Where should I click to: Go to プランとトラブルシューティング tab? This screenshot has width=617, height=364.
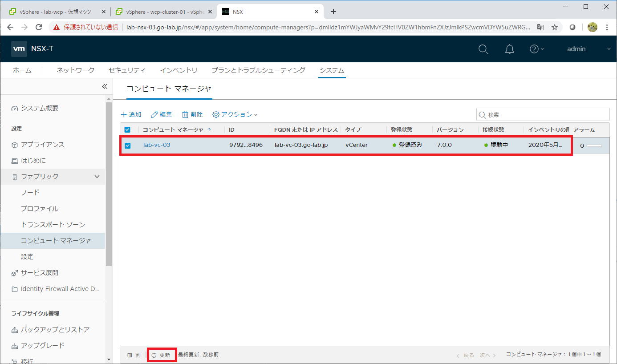pyautogui.click(x=258, y=70)
